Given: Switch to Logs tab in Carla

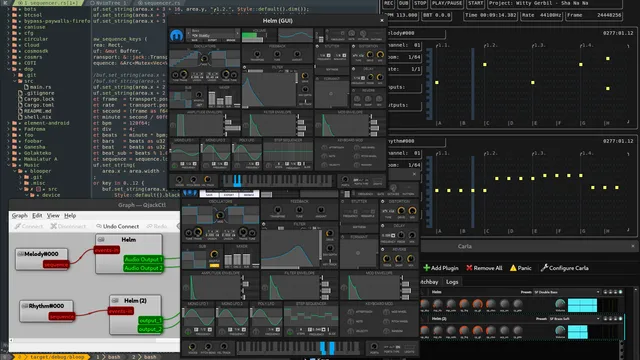Looking at the screenshot, I should click(x=451, y=282).
